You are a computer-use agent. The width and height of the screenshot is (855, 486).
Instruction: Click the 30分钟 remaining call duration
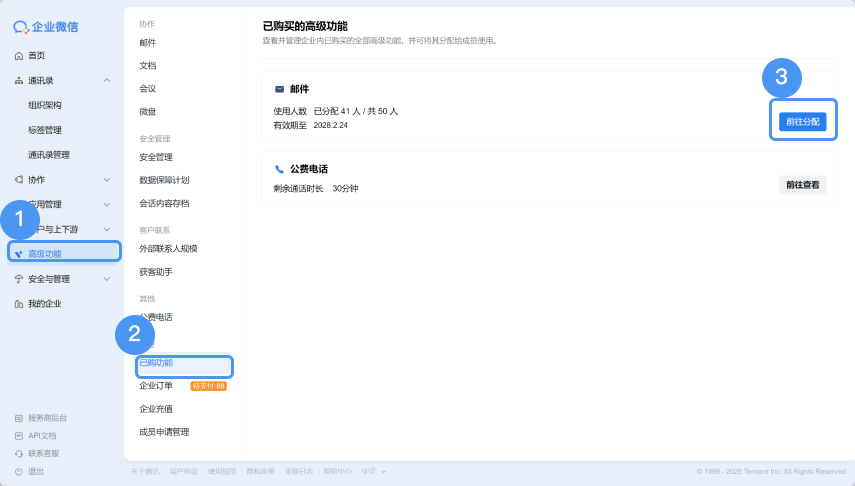coord(345,189)
